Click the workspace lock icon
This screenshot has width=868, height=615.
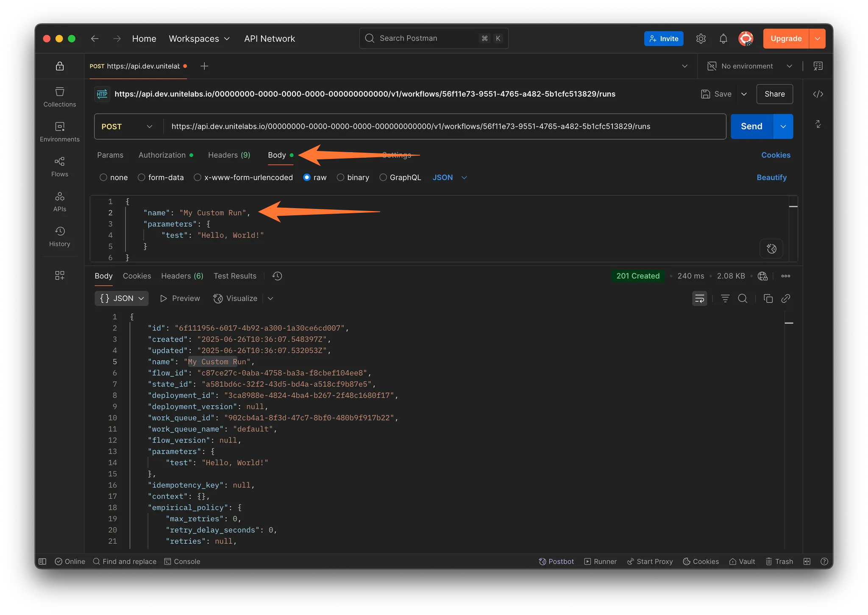coord(60,66)
